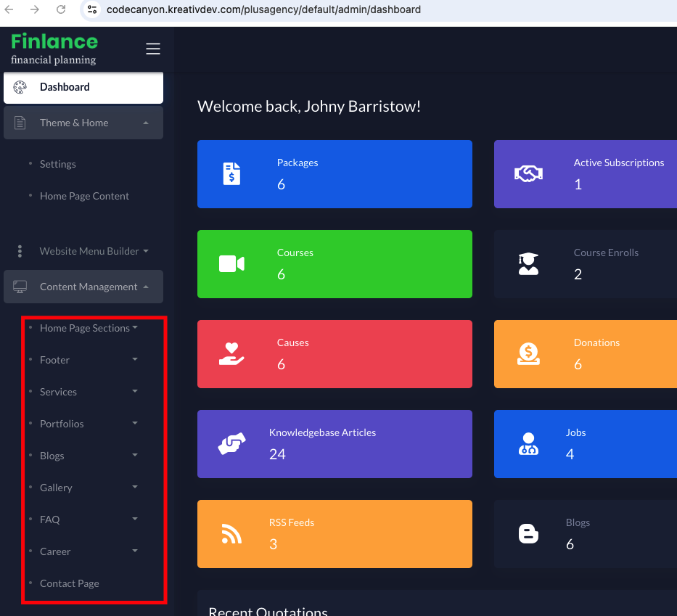Click the hamburger menu icon to toggle sidebar
Viewport: 677px width, 616px height.
point(152,49)
